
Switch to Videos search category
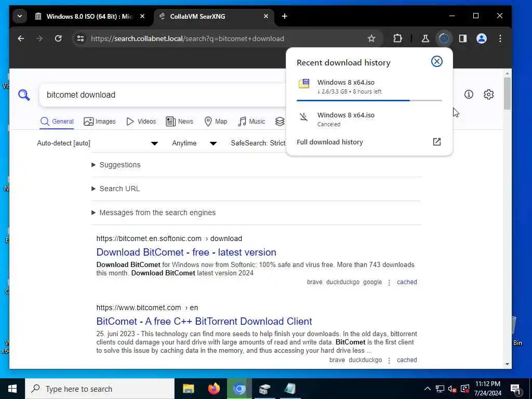(x=141, y=122)
